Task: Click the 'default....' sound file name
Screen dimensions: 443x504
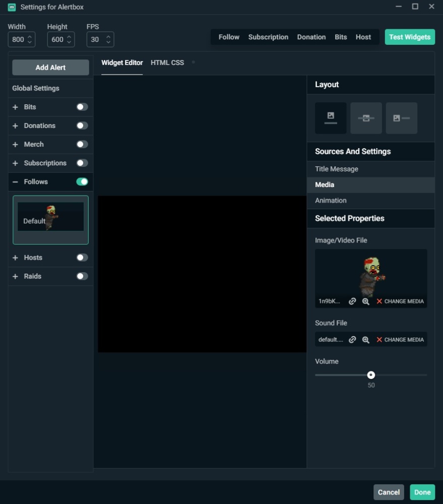Action: coord(331,340)
